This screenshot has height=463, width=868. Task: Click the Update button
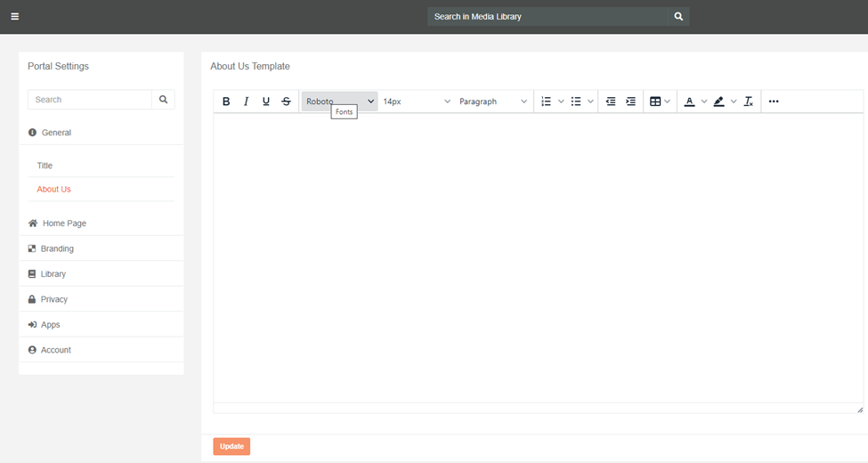point(231,446)
